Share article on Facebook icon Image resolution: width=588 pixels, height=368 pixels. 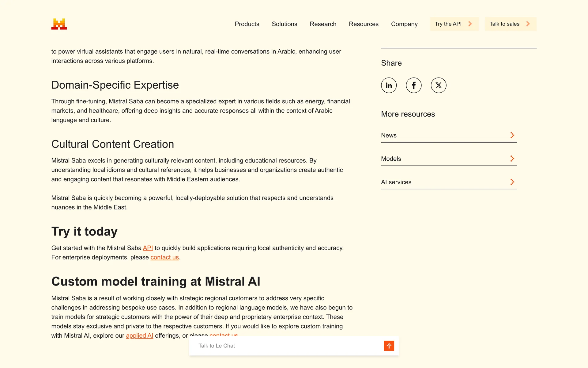(413, 85)
